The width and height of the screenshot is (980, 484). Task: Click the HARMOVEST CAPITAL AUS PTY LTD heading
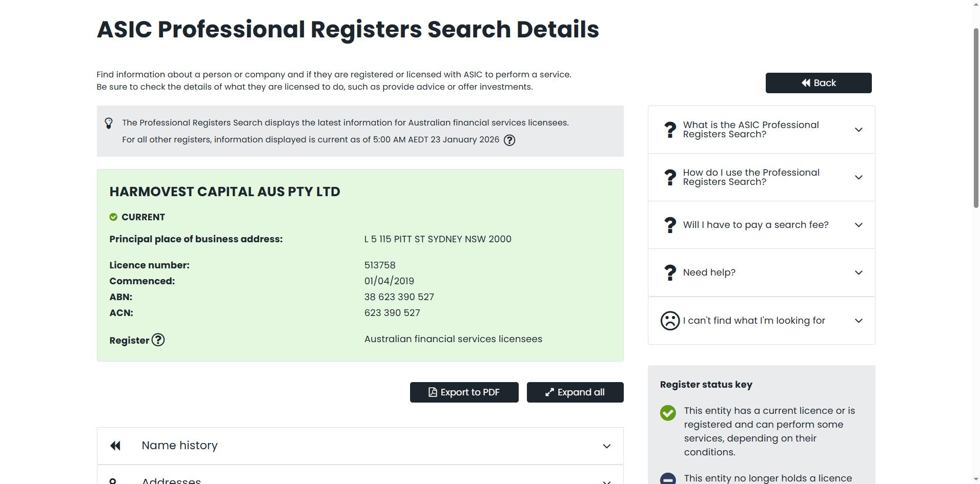(x=224, y=192)
